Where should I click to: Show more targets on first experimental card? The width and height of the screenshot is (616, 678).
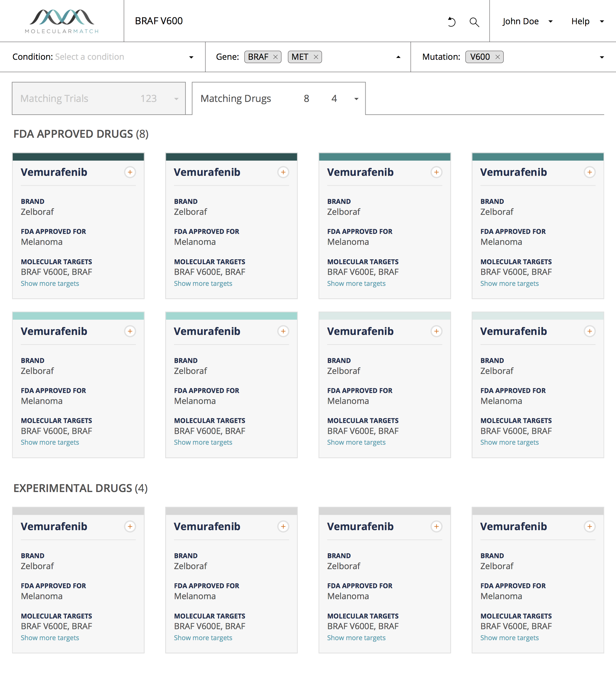pos(50,638)
